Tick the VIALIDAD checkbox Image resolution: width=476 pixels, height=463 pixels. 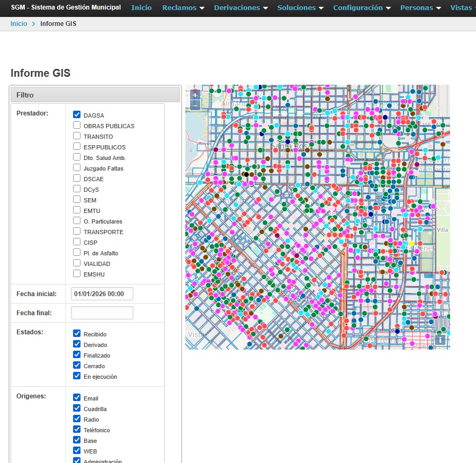point(77,263)
